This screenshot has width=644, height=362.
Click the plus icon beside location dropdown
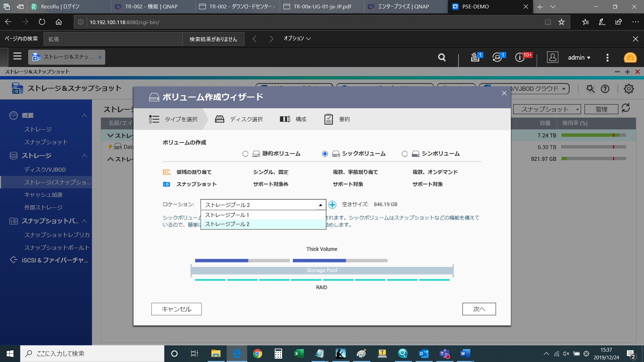click(332, 204)
